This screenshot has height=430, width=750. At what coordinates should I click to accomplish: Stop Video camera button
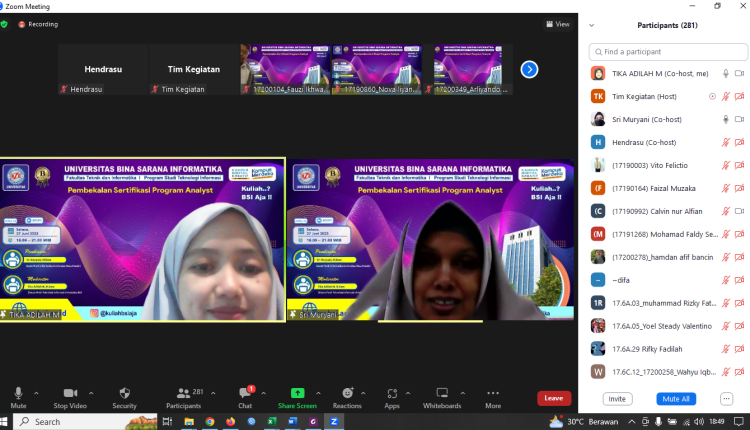70,398
